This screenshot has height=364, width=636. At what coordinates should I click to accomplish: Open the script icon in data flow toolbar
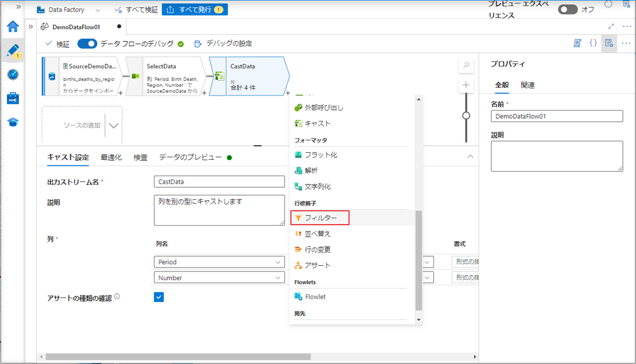(x=577, y=43)
